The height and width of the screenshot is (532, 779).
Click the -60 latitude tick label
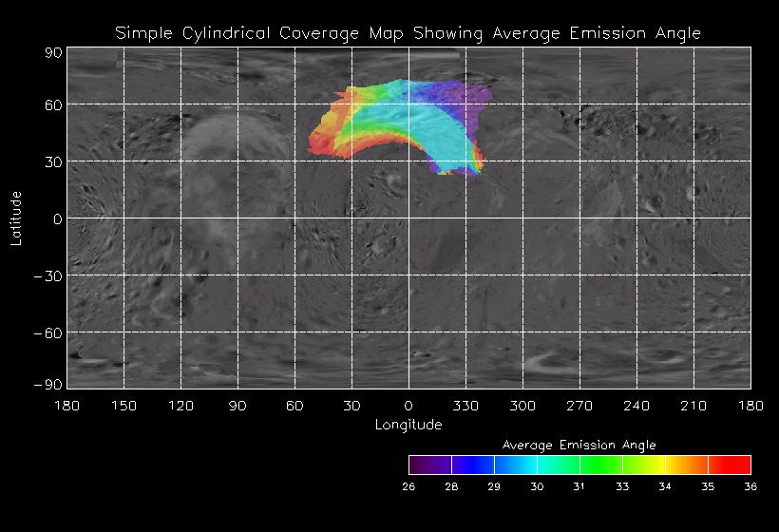[47, 332]
